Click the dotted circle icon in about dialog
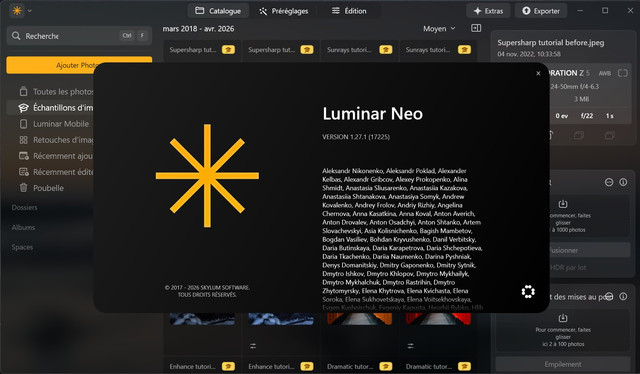This screenshot has width=640, height=374. 528,292
